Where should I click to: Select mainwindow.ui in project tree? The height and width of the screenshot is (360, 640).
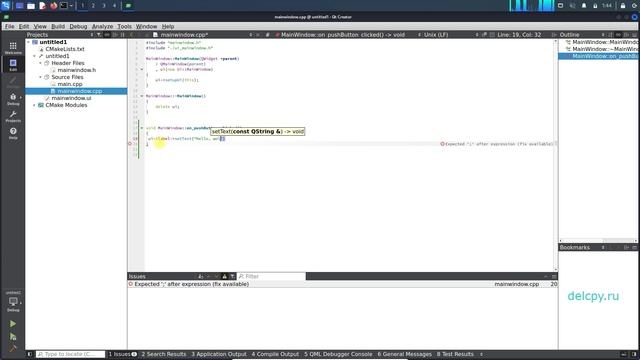point(71,98)
